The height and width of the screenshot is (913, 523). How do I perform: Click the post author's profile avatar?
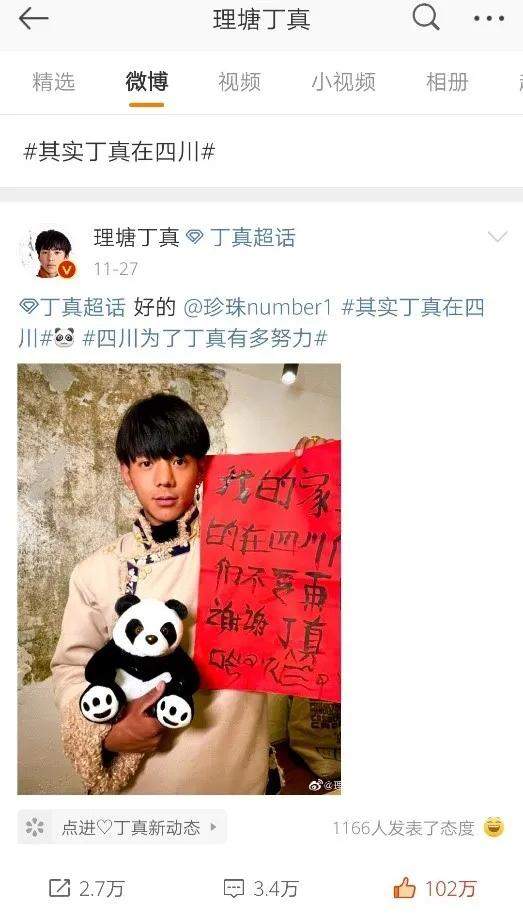[x=54, y=253]
